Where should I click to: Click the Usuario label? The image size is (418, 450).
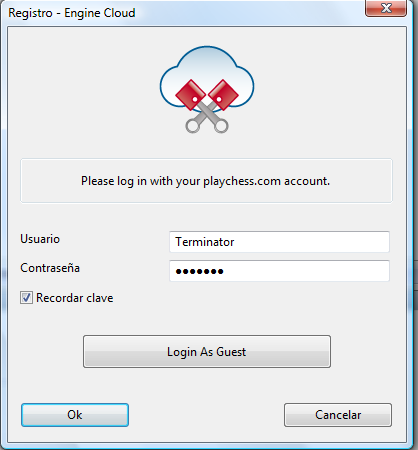click(40, 239)
